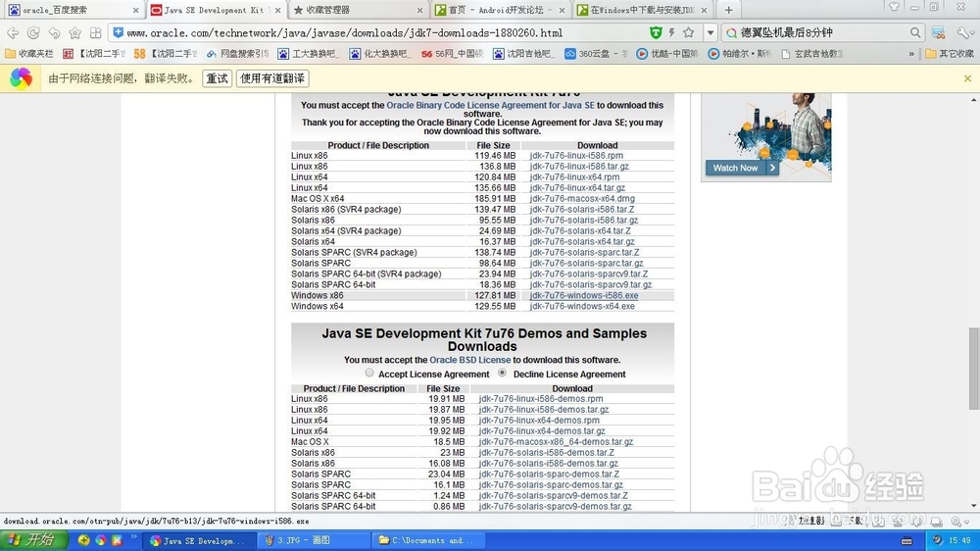
Task: Download jdk-7u76-macosx-x64.dmg
Action: coord(582,198)
